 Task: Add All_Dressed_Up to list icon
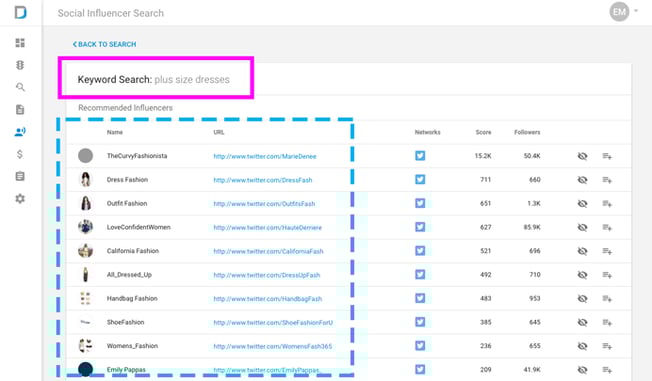click(607, 275)
